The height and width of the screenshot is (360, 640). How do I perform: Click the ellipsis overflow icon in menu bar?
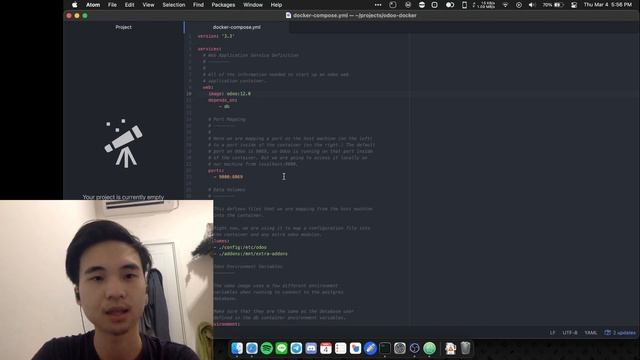pos(378,5)
